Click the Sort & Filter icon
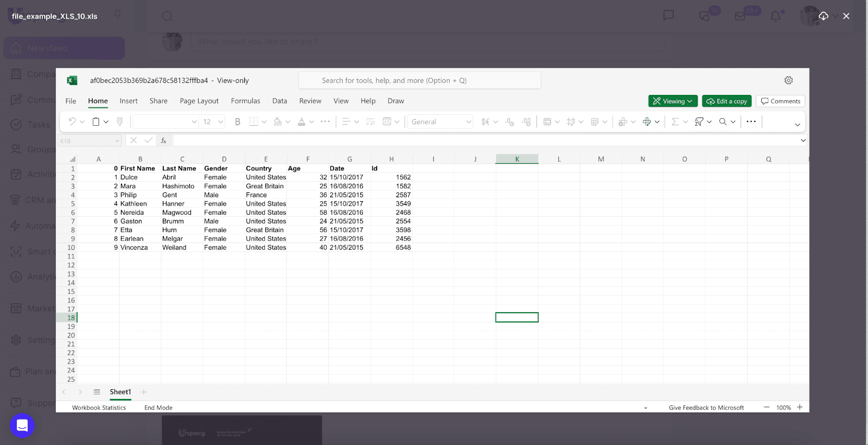This screenshot has height=445, width=868. [x=699, y=122]
